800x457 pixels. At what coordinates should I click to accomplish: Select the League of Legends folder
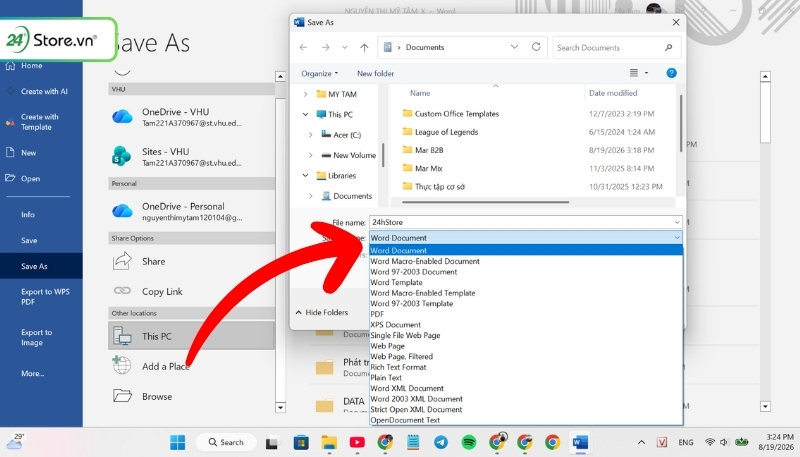(446, 132)
